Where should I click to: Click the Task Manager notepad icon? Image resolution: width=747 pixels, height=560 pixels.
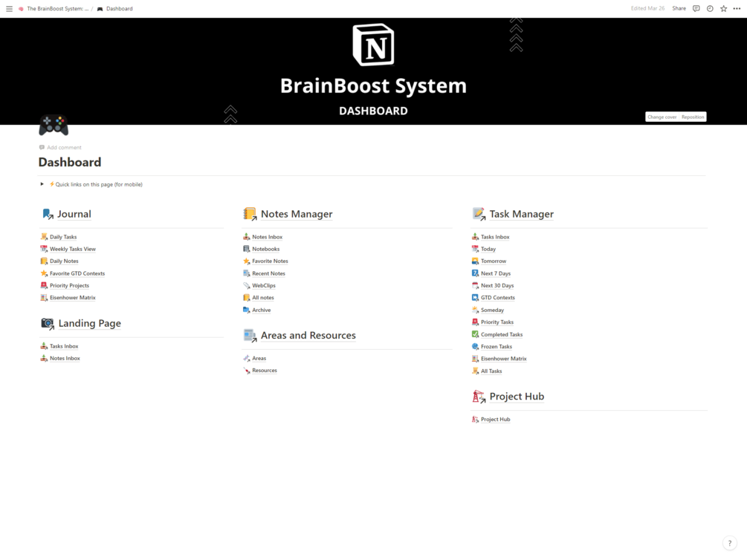click(479, 215)
